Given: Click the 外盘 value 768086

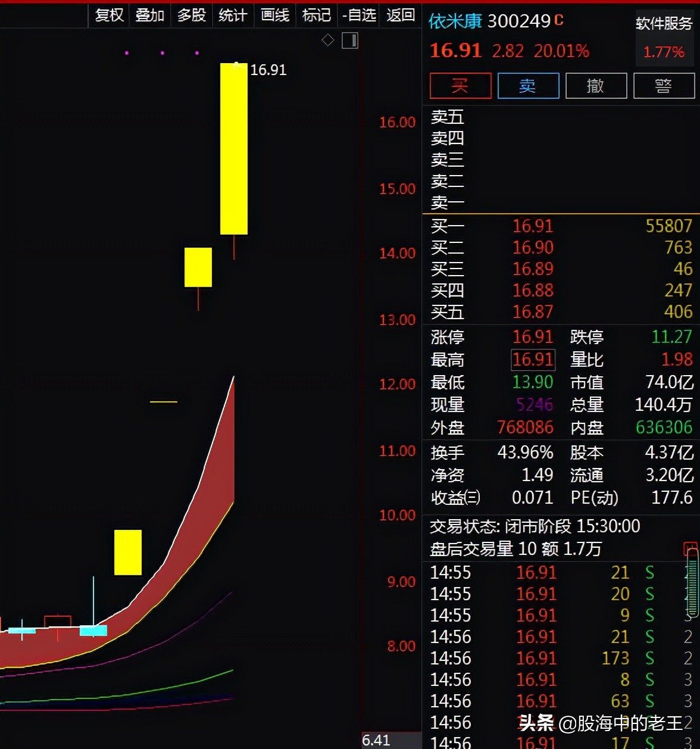Looking at the screenshot, I should [x=525, y=427].
